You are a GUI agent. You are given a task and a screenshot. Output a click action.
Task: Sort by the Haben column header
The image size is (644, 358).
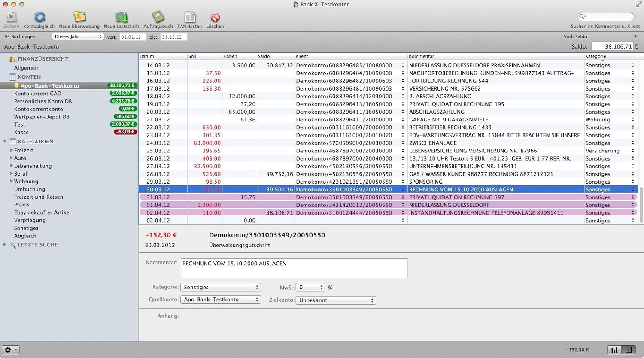[x=239, y=56]
